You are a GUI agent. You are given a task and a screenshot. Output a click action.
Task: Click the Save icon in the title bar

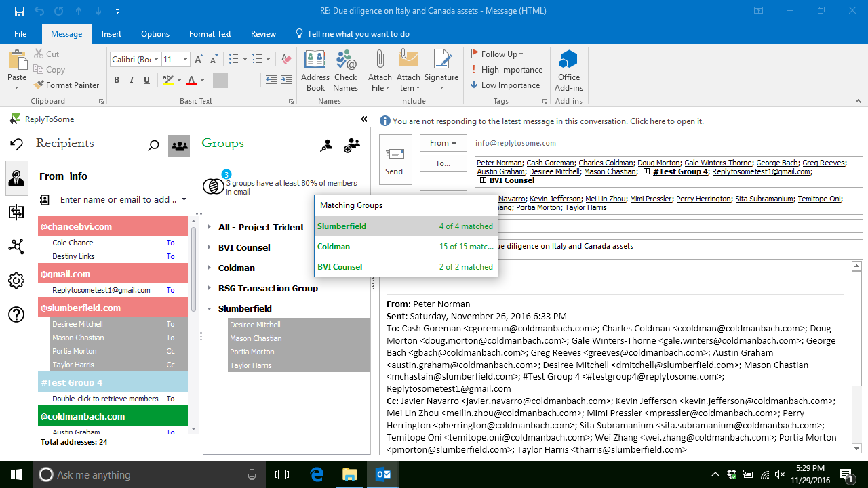(19, 12)
